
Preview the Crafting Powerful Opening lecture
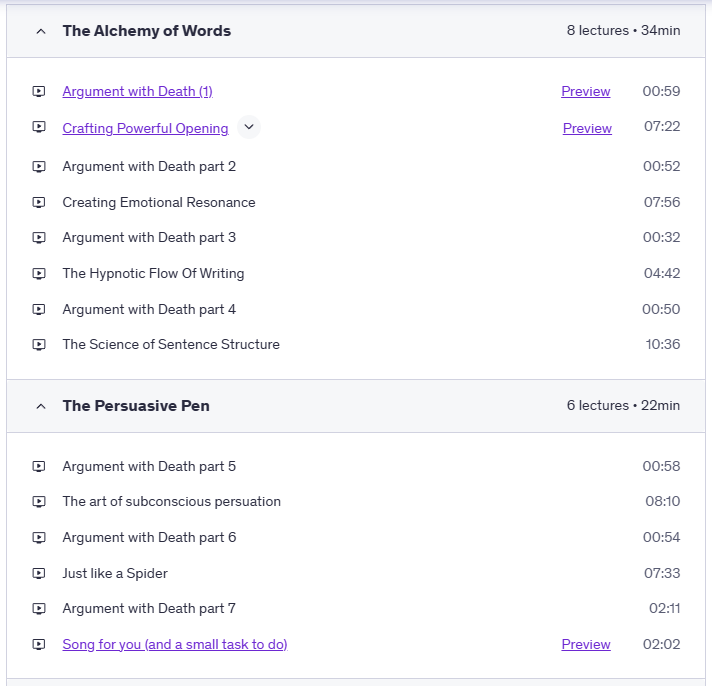tap(587, 128)
